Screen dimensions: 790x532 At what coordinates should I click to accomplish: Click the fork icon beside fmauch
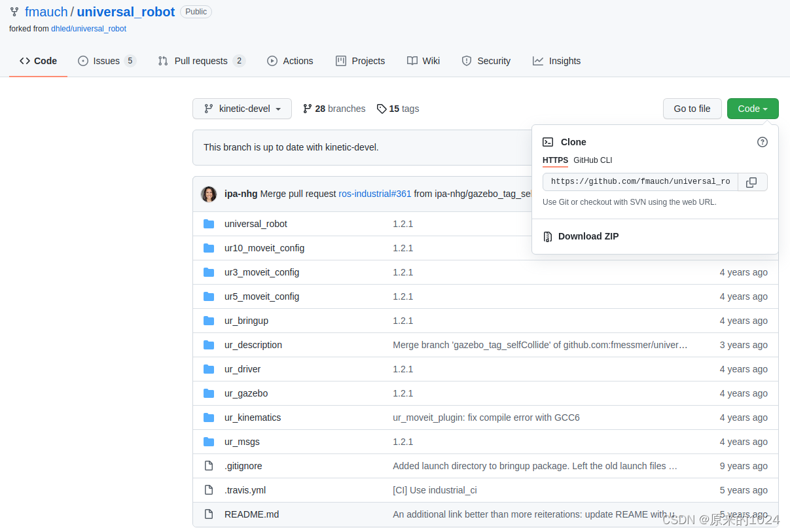14,12
